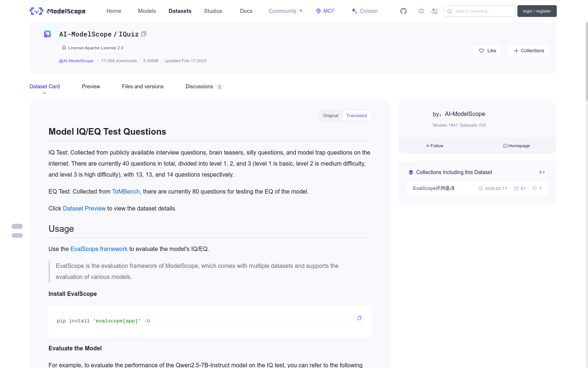This screenshot has width=588, height=368.
Task: Click the Install EvalScope heading
Action: pyautogui.click(x=73, y=294)
